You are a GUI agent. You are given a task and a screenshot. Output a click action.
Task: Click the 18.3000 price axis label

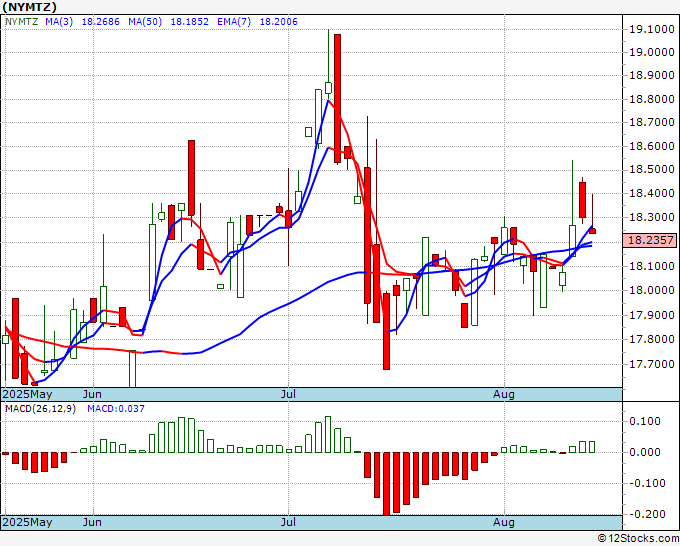coord(652,217)
